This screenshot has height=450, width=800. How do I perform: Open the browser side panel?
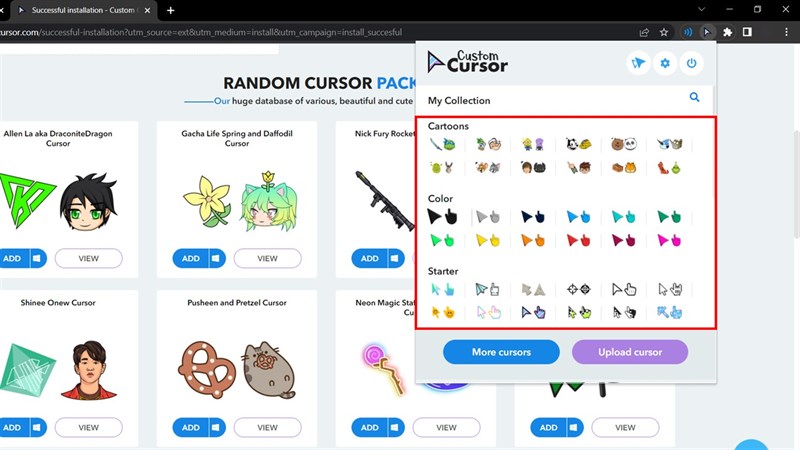(x=747, y=32)
